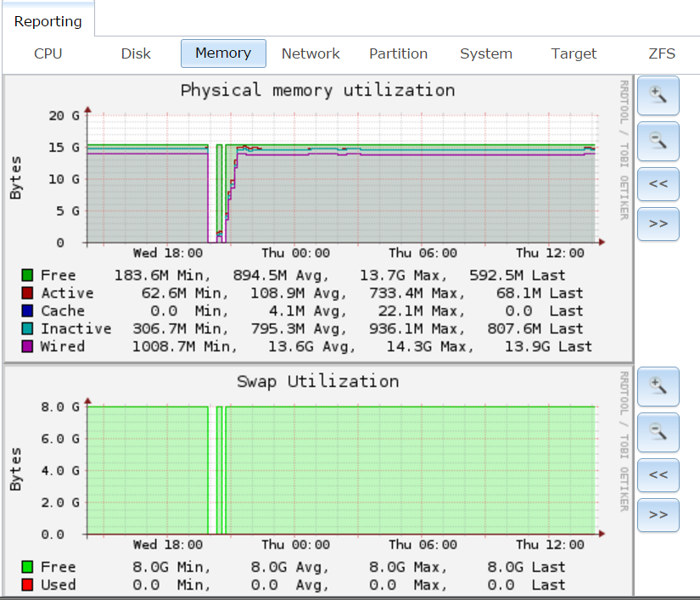Screen dimensions: 700x600
Task: Switch to the Network reporting tab
Action: pos(311,53)
